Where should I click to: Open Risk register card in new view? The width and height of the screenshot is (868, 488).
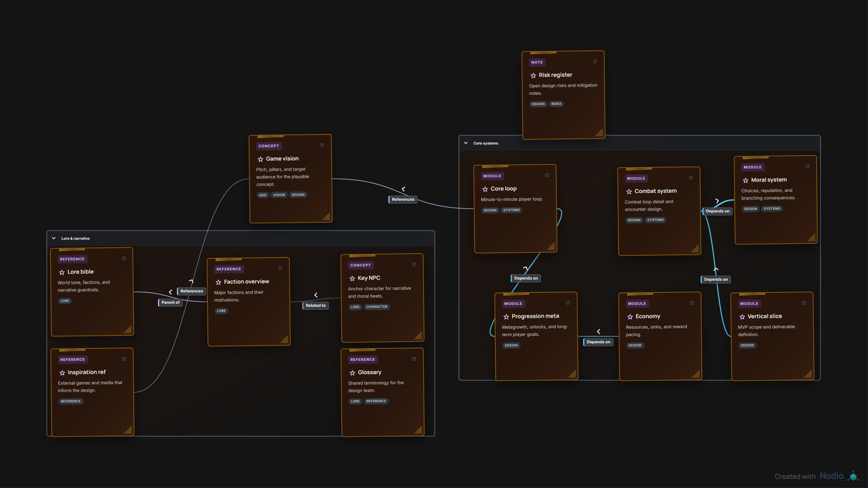(595, 62)
